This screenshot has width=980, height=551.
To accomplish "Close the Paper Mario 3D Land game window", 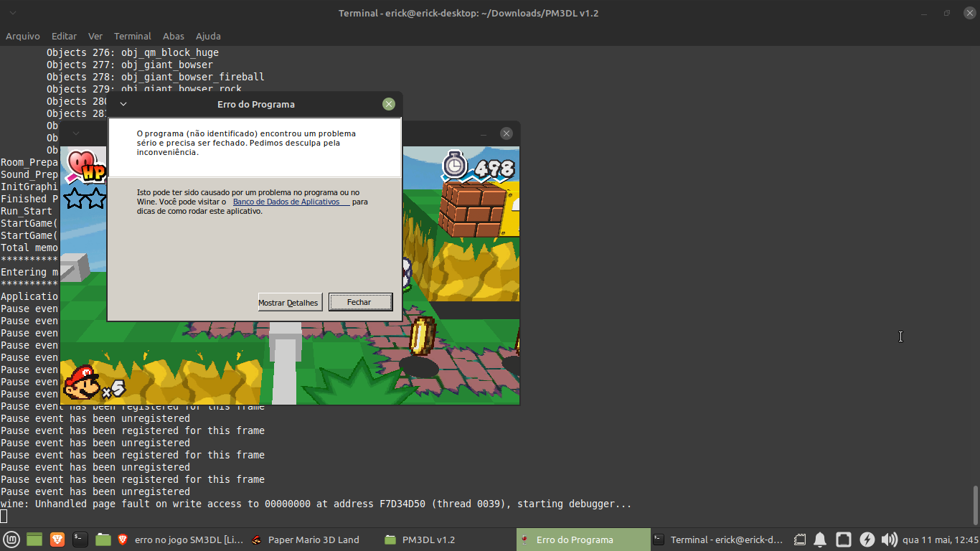I will (x=507, y=133).
